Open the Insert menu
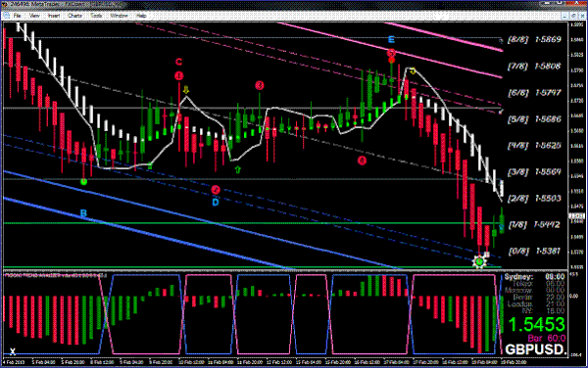The height and width of the screenshot is (369, 588). 54,16
